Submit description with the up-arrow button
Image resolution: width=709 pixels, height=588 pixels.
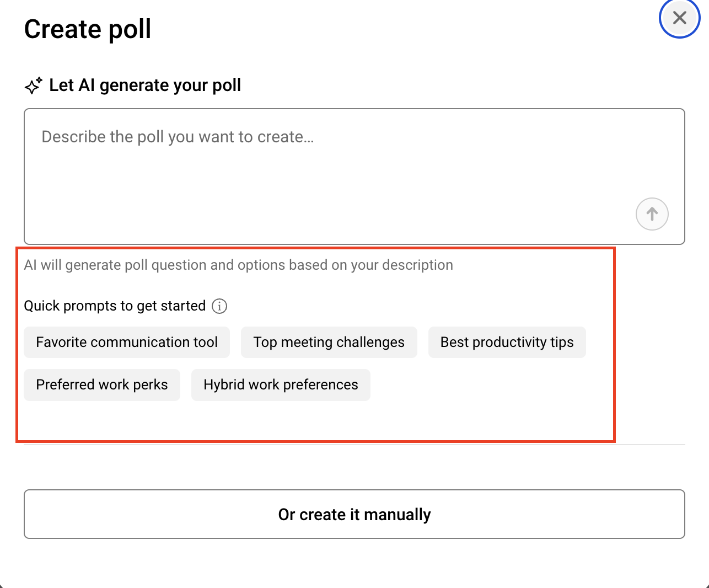[652, 214]
